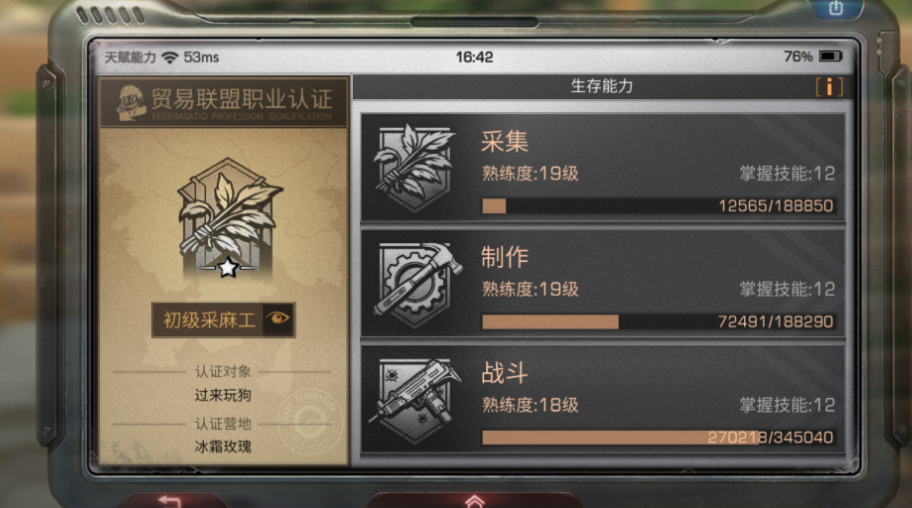Toggle the eye icon next to 初级采麻工

click(x=278, y=319)
